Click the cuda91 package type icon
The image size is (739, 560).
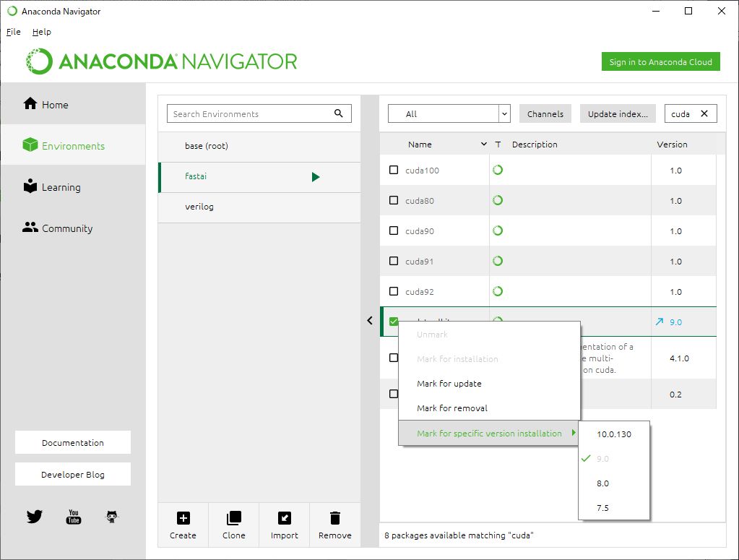(498, 261)
